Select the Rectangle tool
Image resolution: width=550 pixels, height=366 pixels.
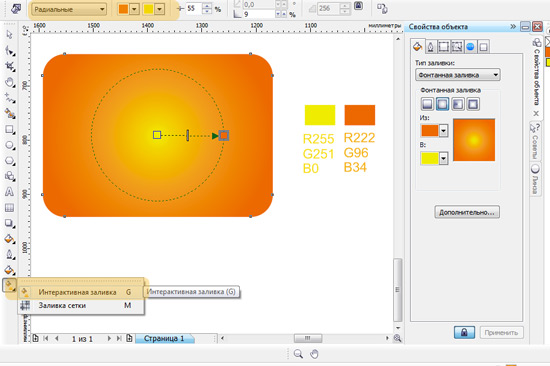[x=9, y=129]
